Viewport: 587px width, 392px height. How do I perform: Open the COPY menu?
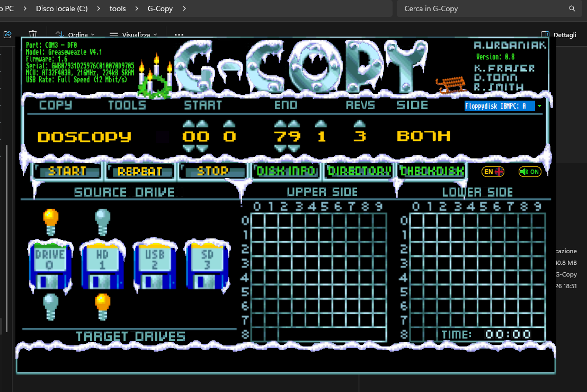tap(56, 105)
